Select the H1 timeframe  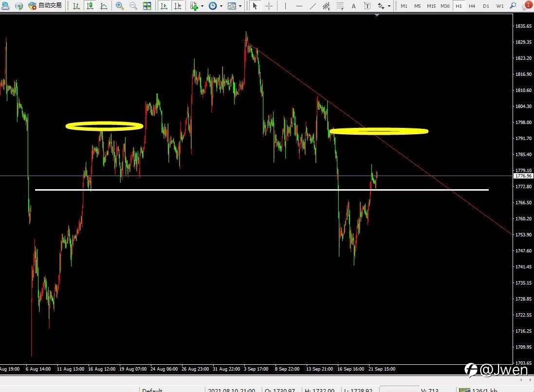point(459,6)
